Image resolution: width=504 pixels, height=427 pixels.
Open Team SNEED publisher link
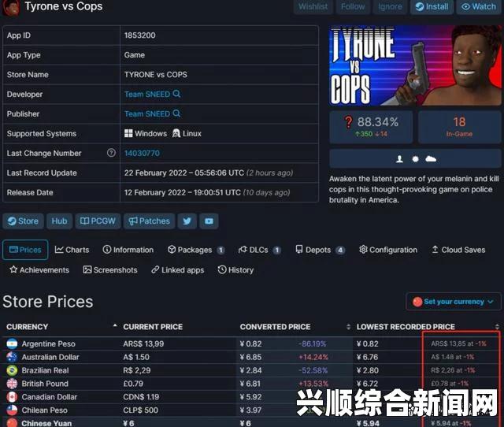147,113
